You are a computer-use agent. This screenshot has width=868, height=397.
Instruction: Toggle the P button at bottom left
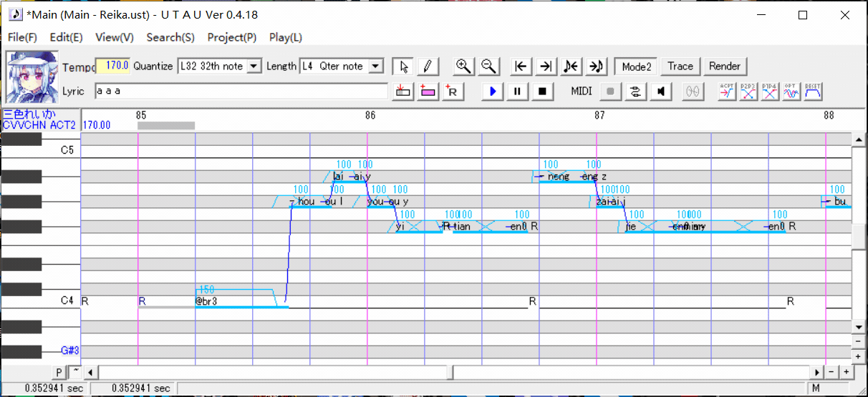[59, 373]
